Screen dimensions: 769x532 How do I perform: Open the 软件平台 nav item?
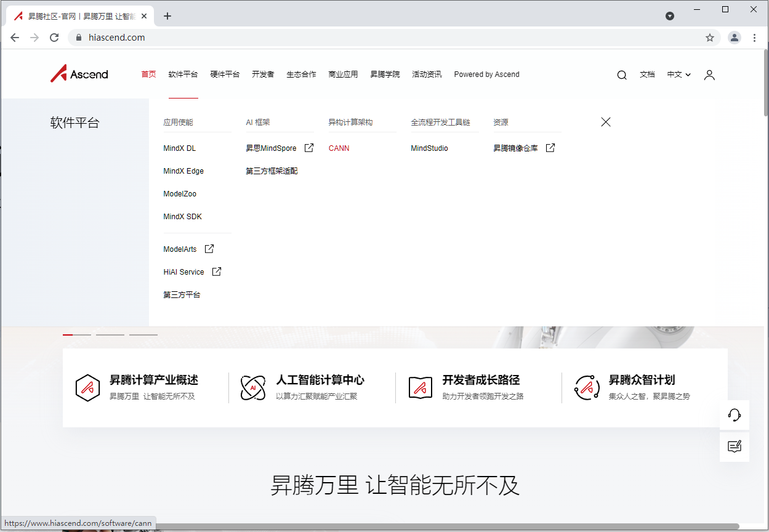coord(183,75)
